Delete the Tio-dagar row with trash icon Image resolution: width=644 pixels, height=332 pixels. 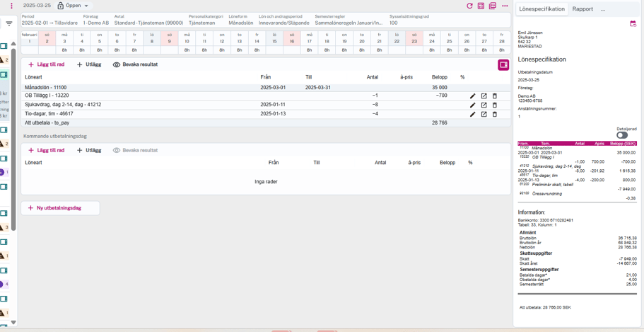(x=495, y=114)
